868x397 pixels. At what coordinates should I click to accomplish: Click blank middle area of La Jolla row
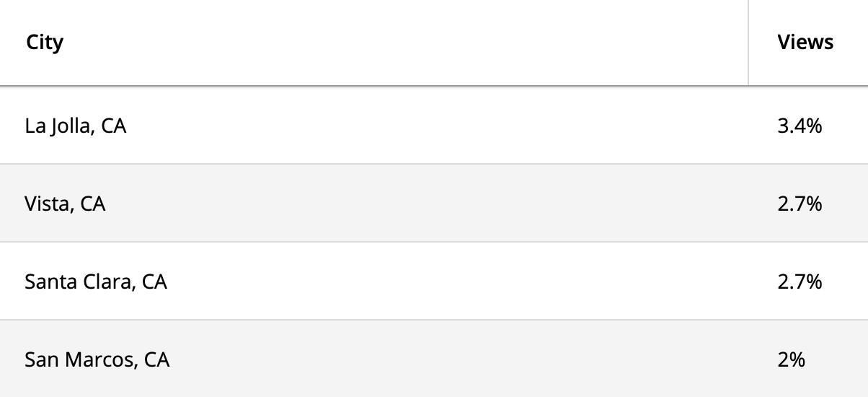pyautogui.click(x=433, y=126)
